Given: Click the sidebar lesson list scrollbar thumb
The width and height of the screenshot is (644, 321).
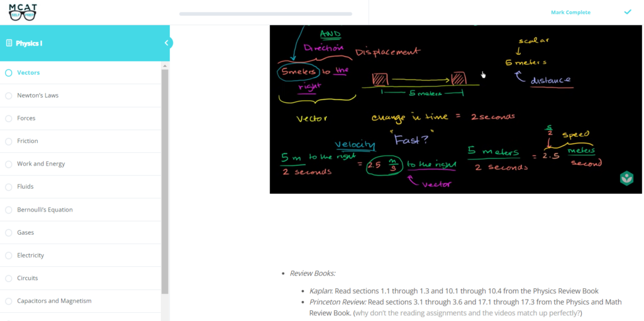Looking at the screenshot, I should pyautogui.click(x=165, y=181).
